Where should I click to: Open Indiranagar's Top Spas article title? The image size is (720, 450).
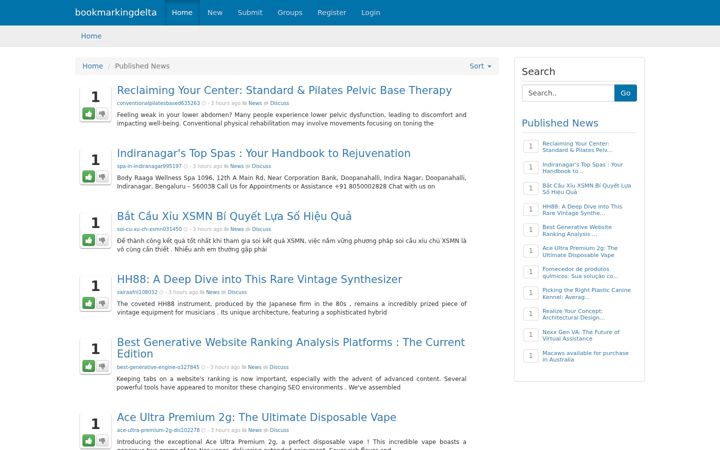point(264,153)
